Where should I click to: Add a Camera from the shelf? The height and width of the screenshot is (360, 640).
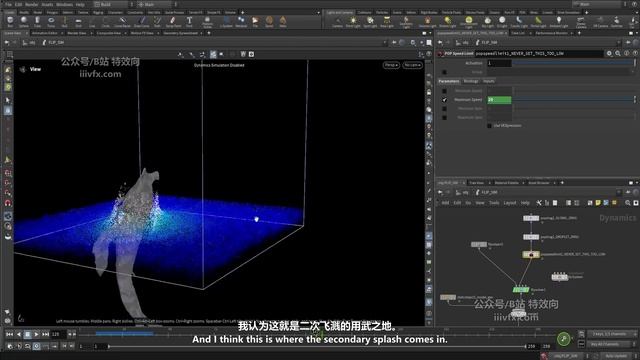point(337,22)
